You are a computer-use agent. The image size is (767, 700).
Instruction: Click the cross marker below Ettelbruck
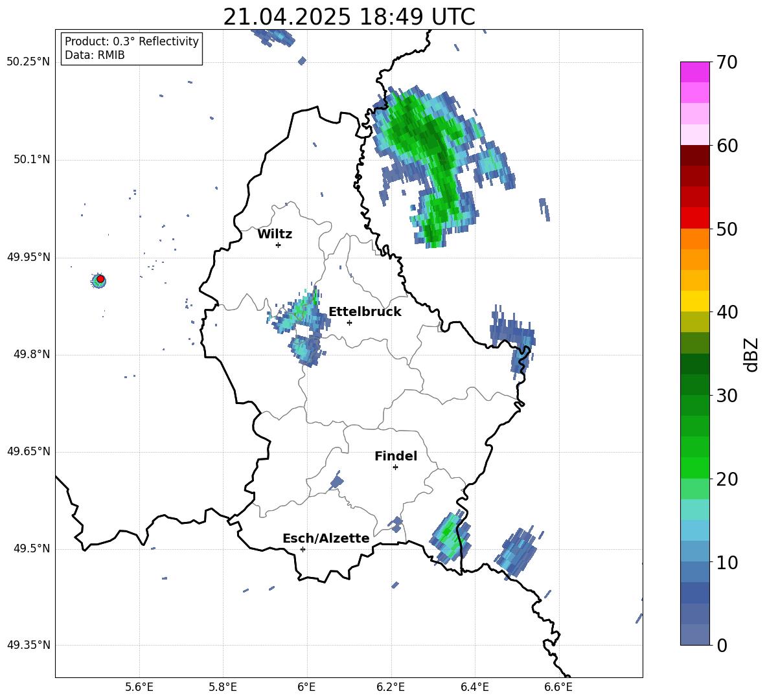tap(349, 322)
